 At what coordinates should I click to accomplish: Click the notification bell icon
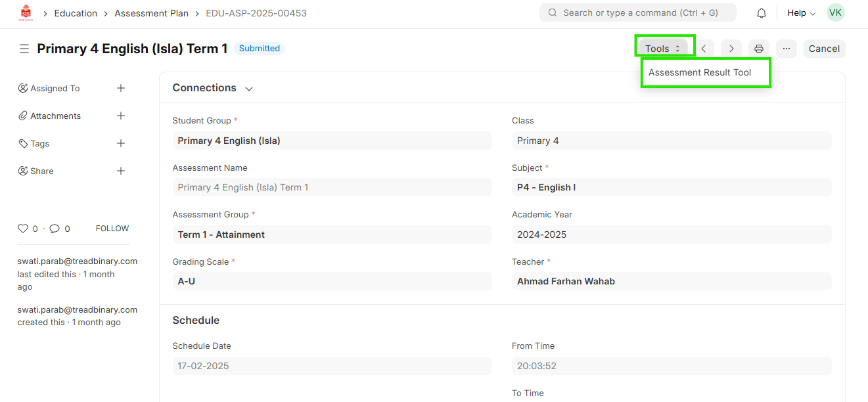(x=762, y=13)
